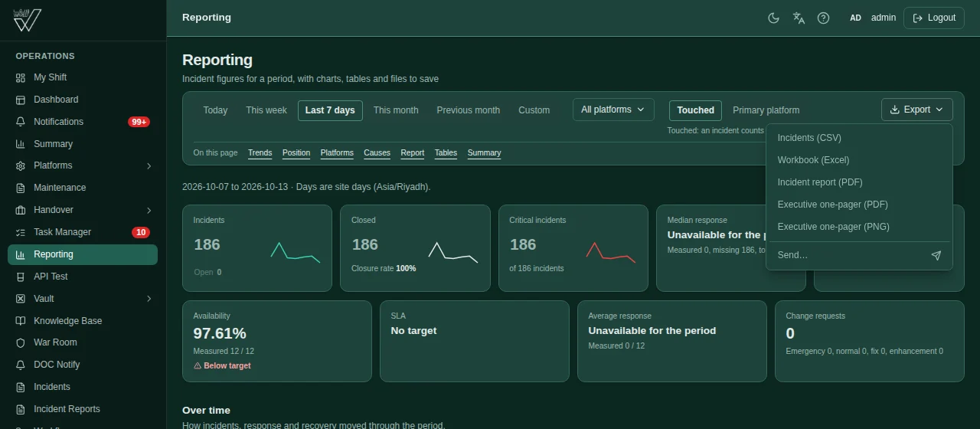This screenshot has height=429, width=980.
Task: Jump to the Causes section link
Action: (x=377, y=153)
